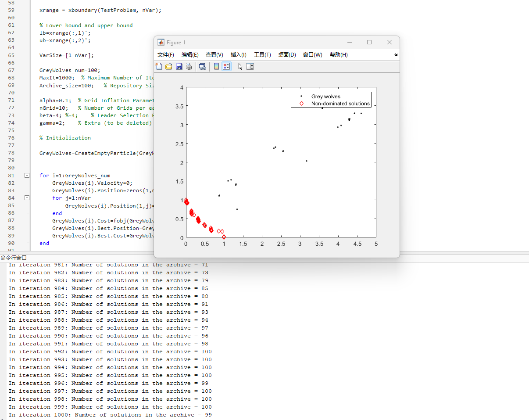529x420 pixels.
Task: Maximize the Figure 1 window
Action: (x=369, y=42)
